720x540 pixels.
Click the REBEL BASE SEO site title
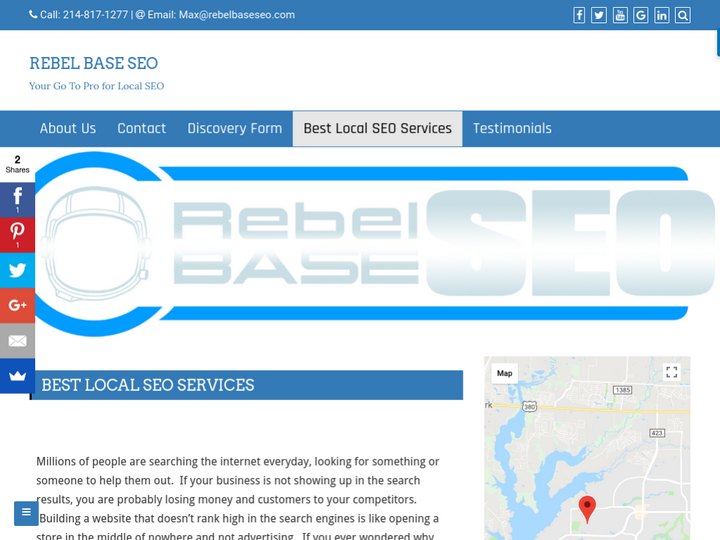(94, 63)
